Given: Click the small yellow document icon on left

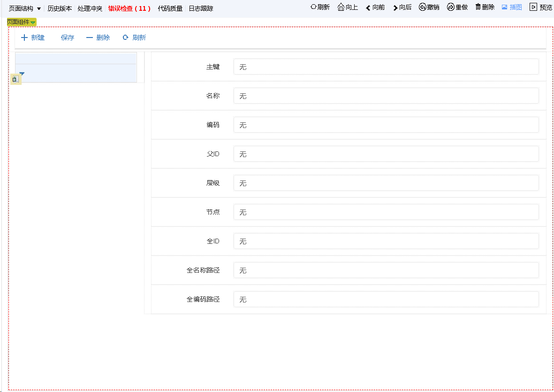Looking at the screenshot, I should [x=15, y=79].
